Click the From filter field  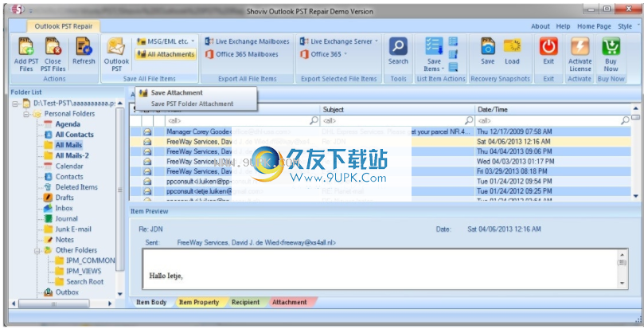click(x=242, y=120)
